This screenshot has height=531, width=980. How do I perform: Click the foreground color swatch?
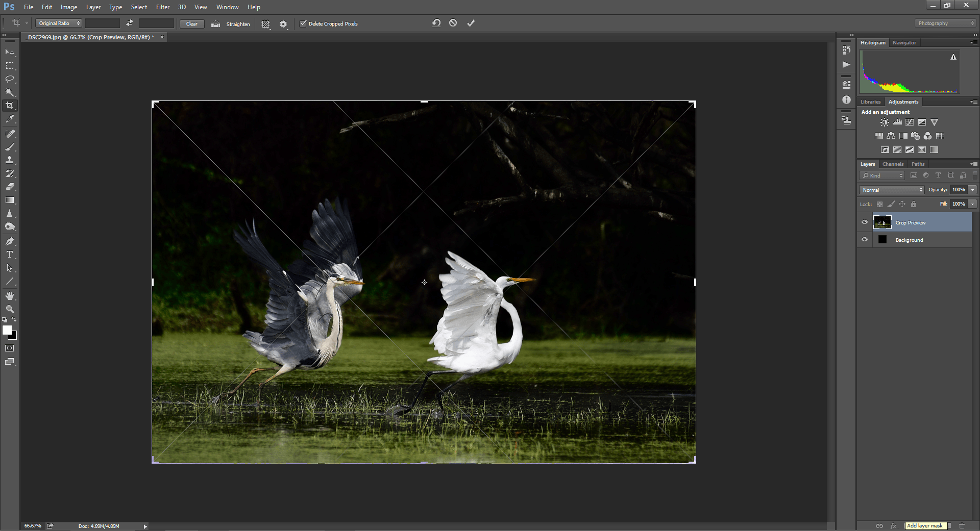pos(7,331)
